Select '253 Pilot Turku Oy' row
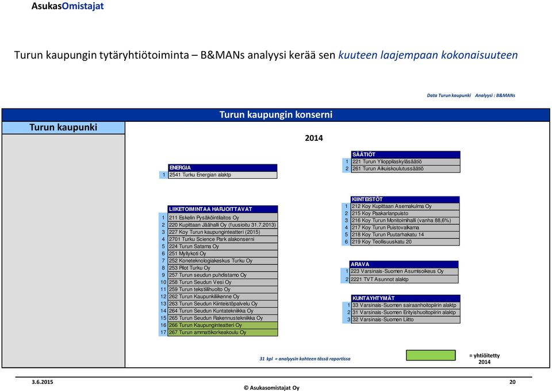This screenshot has height=392, width=552. point(223,268)
